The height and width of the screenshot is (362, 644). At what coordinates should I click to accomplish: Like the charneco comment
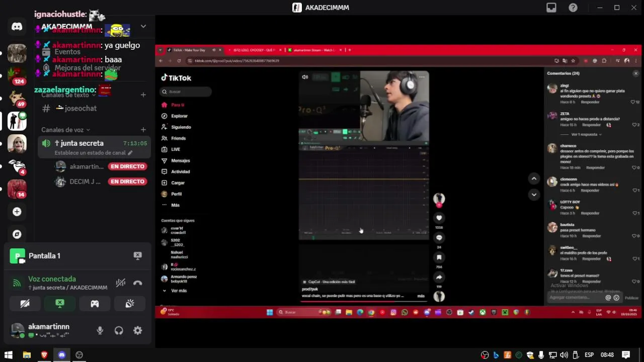coord(634,167)
